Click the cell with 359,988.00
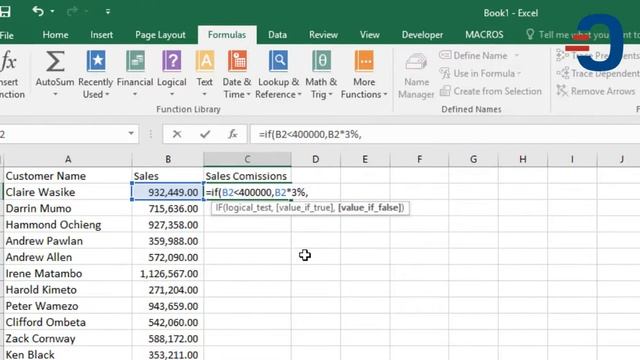The image size is (640, 360). point(168,241)
